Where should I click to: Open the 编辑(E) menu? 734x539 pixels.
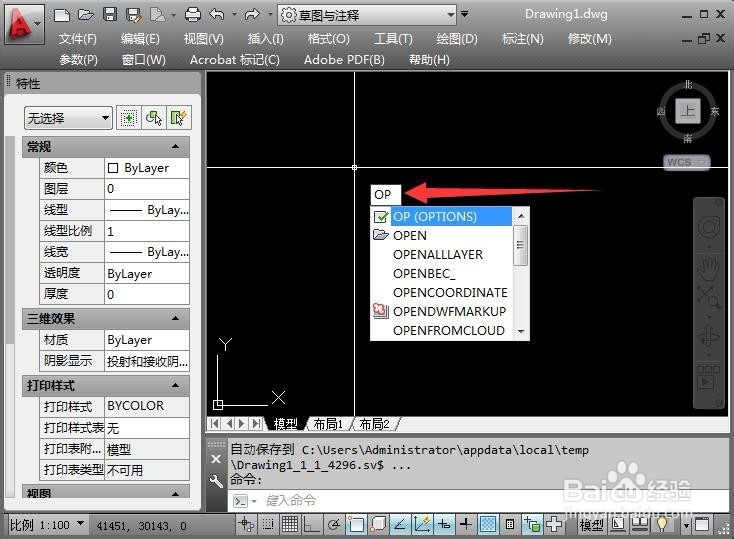coord(140,39)
